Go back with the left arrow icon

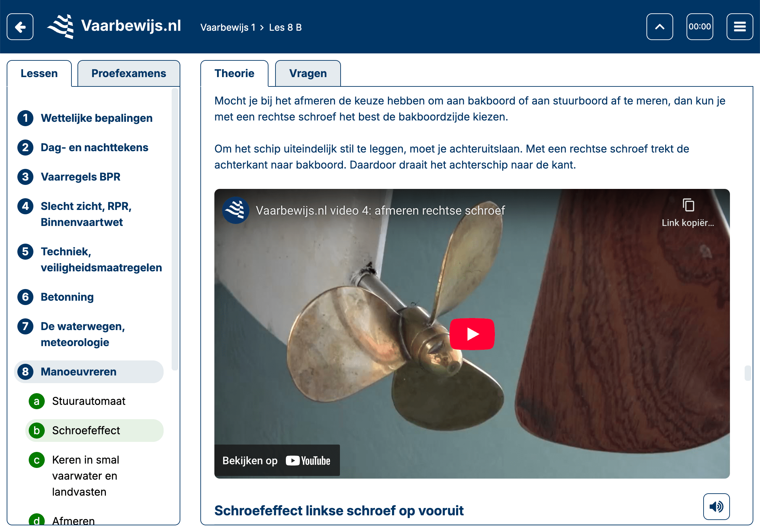tap(20, 27)
